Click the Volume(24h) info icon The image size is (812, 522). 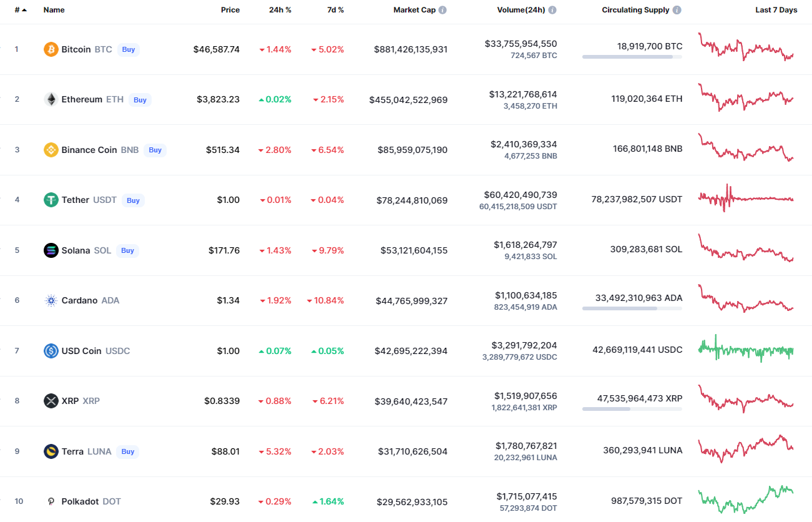click(552, 10)
